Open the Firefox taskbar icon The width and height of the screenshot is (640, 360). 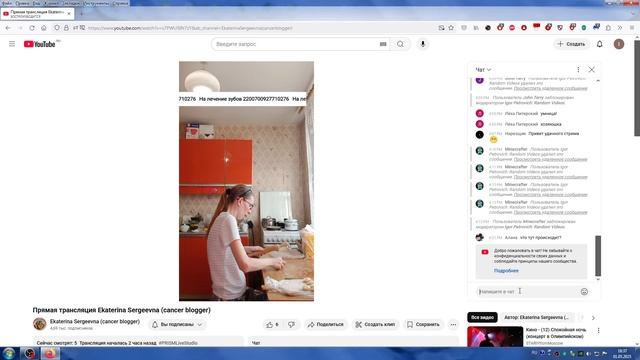click(x=49, y=353)
